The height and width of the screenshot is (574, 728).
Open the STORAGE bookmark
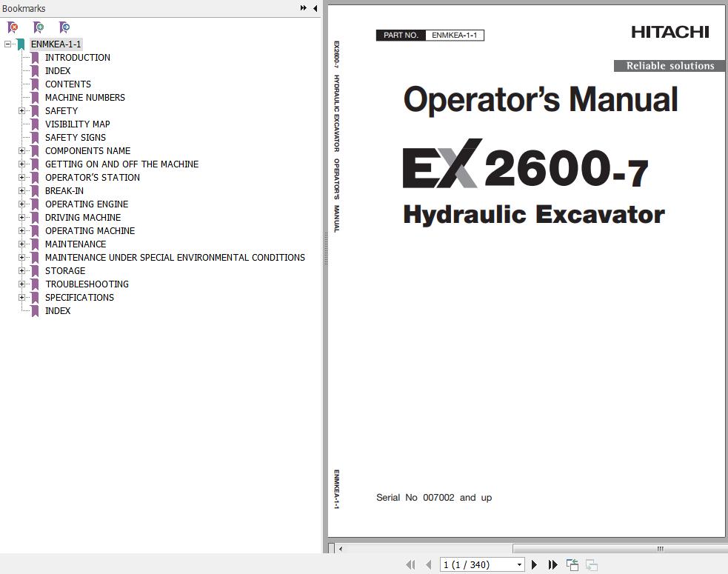pyautogui.click(x=65, y=271)
